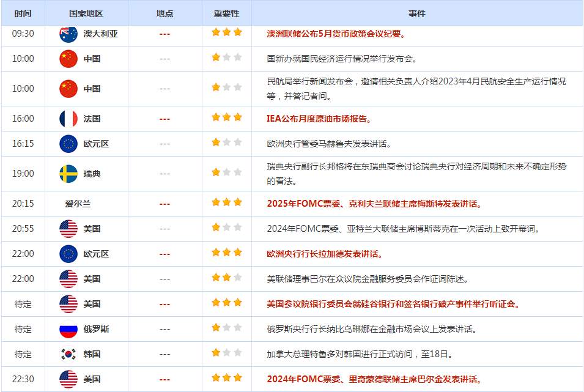Open the 里奇蒙德联储主席巴尔金 speech event

(374, 379)
